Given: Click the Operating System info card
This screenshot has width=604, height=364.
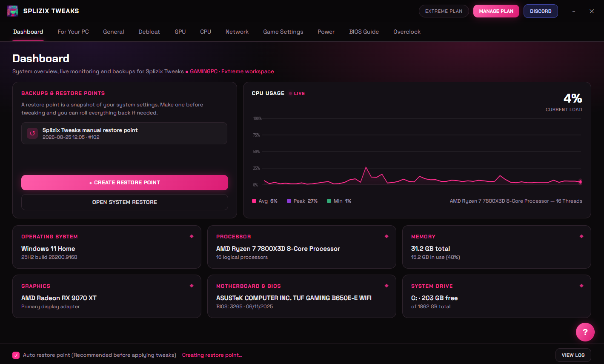Looking at the screenshot, I should (107, 247).
